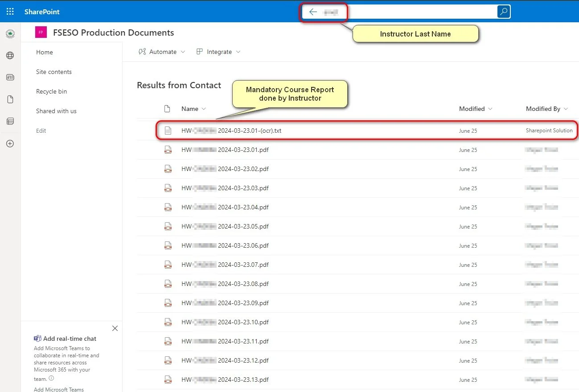Screen dimensions: 579x392
Task: Open the Add Microsoft Teams link
Action: pos(58,388)
